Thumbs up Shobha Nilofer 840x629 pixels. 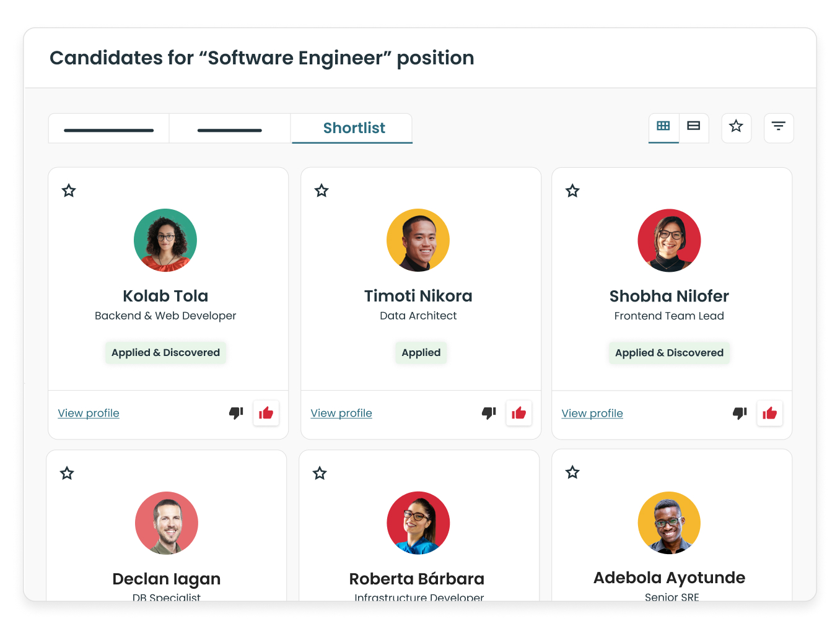[770, 414]
